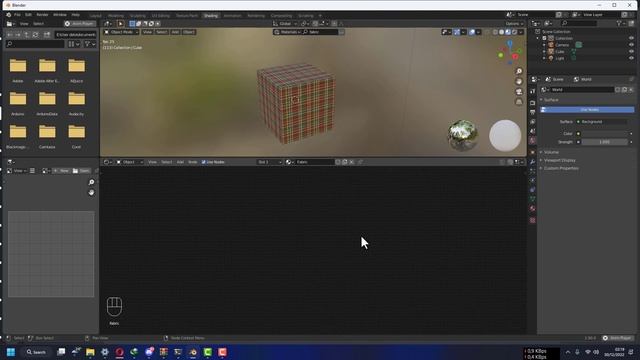Image resolution: width=640 pixels, height=360 pixels.
Task: Open the Slot 1 dropdown in node editor
Action: 269,162
